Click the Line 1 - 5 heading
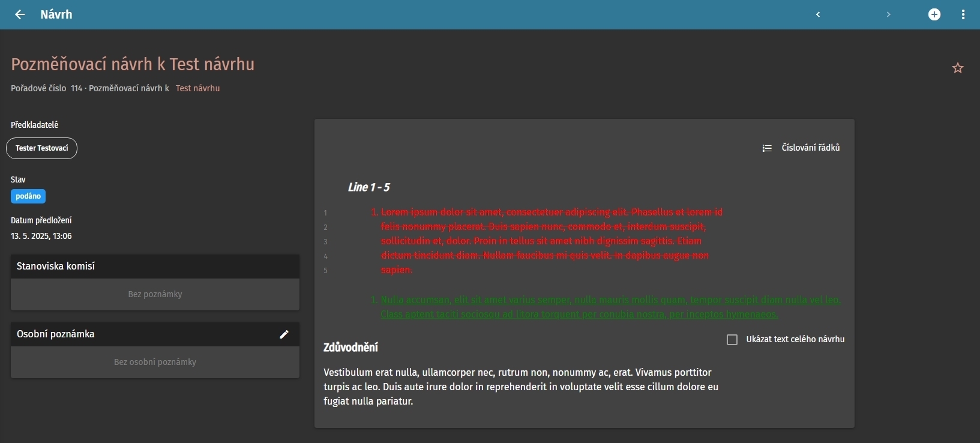This screenshot has height=443, width=980. coord(368,187)
